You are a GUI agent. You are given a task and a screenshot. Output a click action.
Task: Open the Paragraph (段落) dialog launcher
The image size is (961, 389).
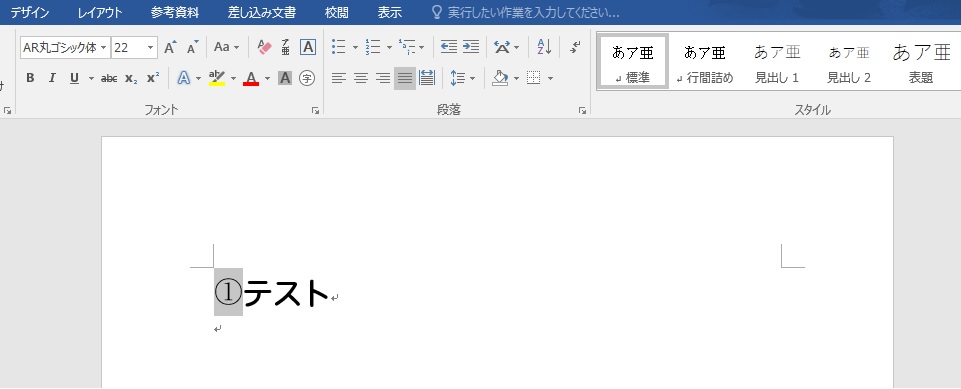pos(582,110)
